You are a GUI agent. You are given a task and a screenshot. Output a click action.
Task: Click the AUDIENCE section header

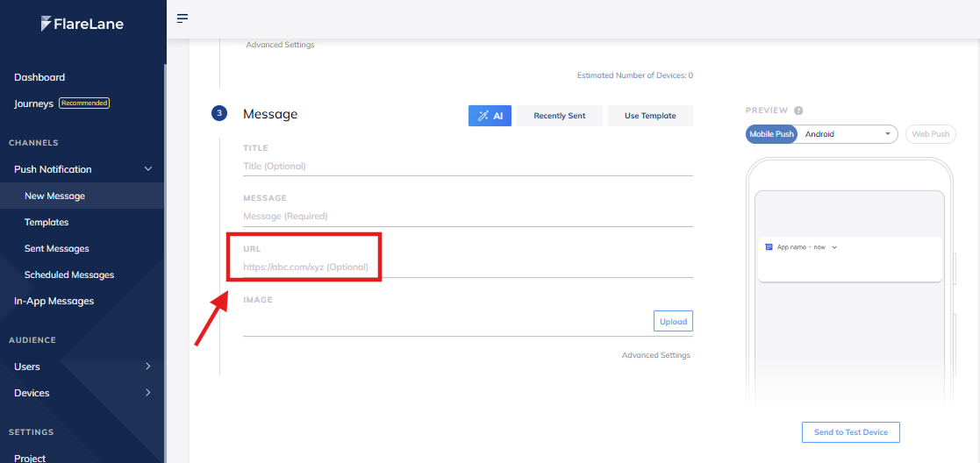(32, 340)
